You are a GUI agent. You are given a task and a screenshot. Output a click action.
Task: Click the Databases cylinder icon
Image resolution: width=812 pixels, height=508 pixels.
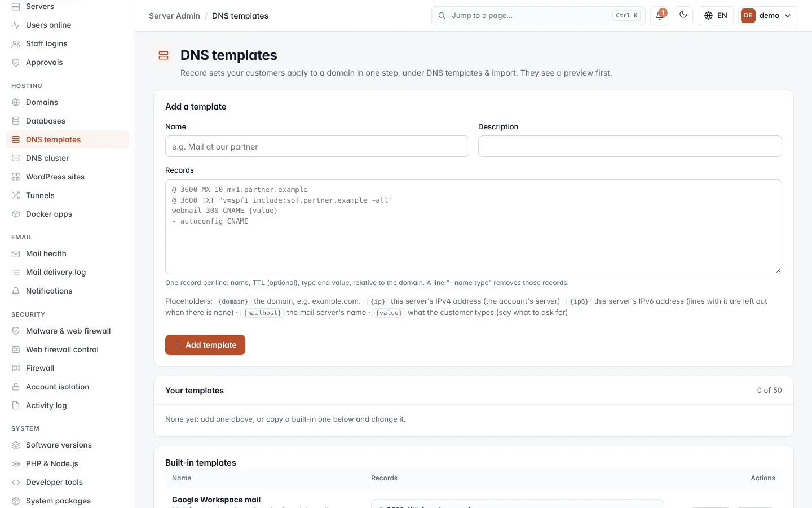click(16, 121)
